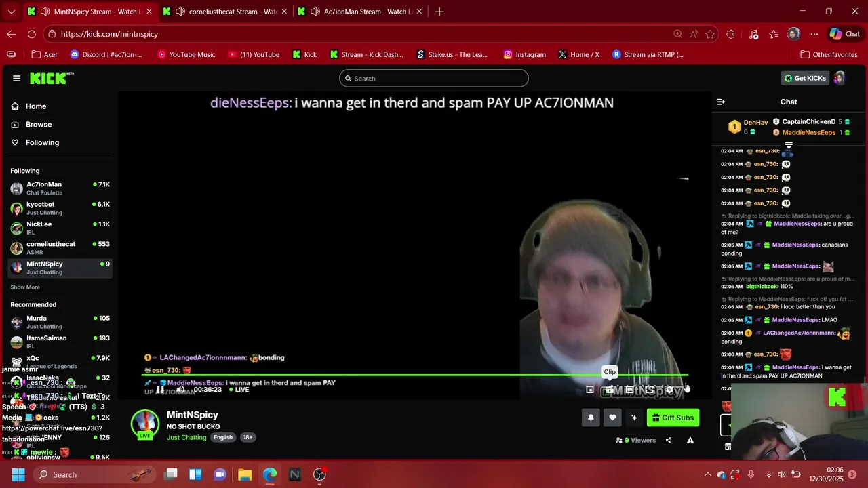Image resolution: width=868 pixels, height=488 pixels.
Task: Click the Gift Subs button
Action: [x=673, y=418]
